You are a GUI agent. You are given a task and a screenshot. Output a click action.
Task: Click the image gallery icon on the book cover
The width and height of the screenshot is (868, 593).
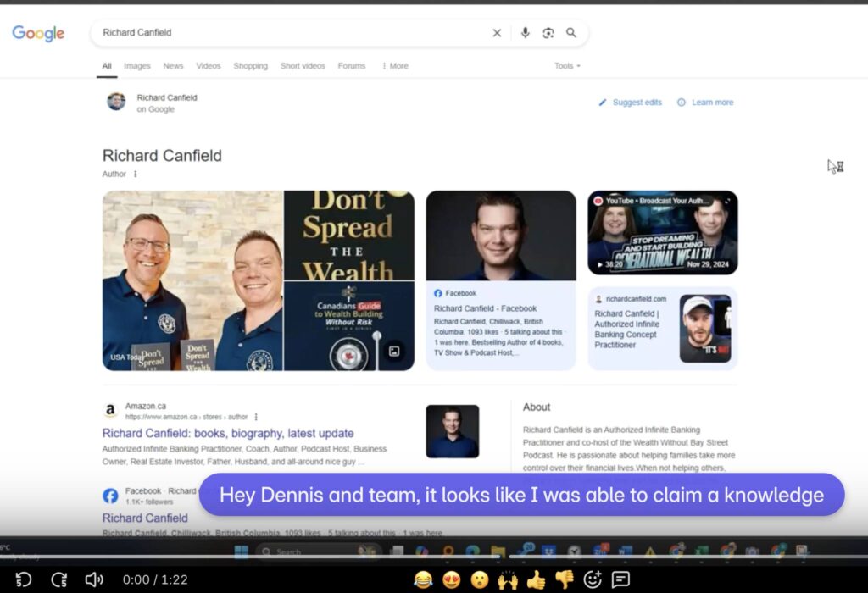[394, 352]
